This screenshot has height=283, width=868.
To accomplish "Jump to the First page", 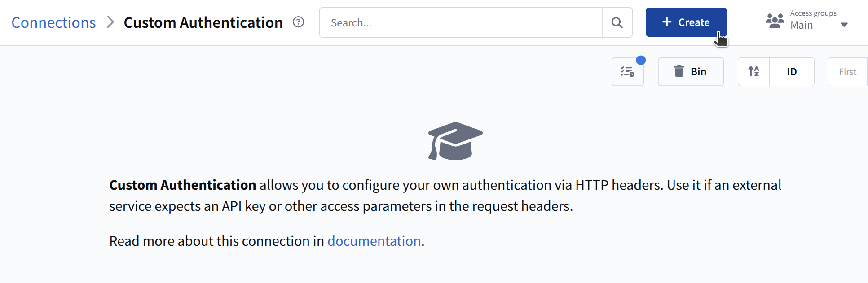I will point(847,72).
